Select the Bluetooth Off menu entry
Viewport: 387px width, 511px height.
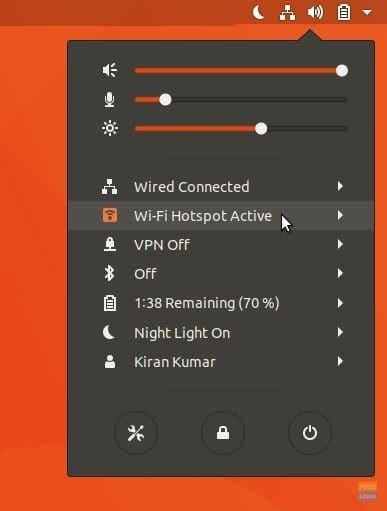221,274
